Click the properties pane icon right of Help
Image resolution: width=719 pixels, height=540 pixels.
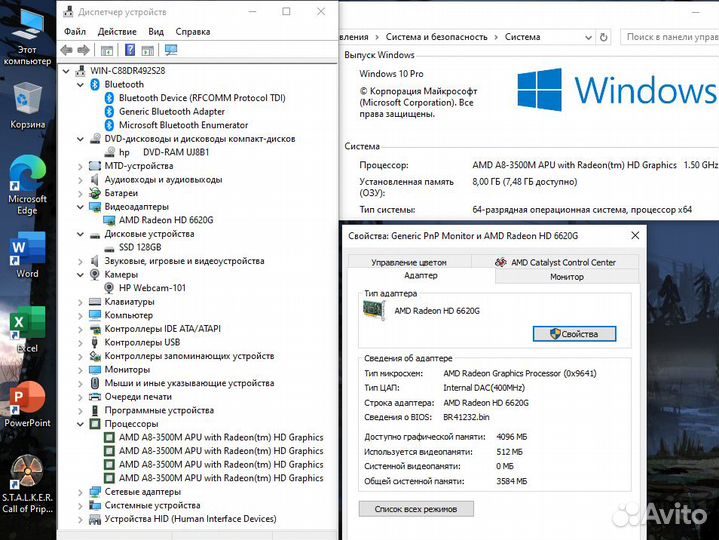148,50
